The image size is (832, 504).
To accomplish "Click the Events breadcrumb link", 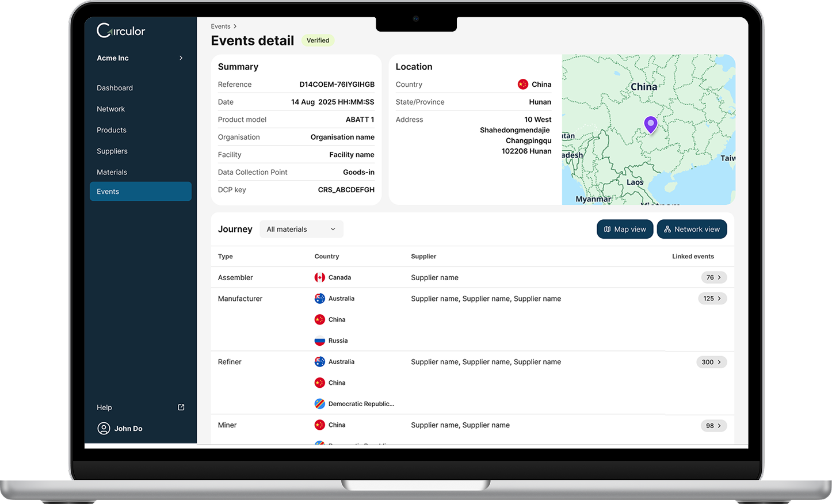I will [220, 26].
